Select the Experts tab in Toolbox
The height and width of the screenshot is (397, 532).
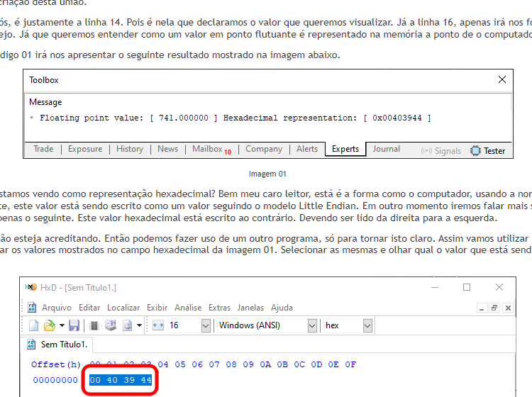click(345, 149)
